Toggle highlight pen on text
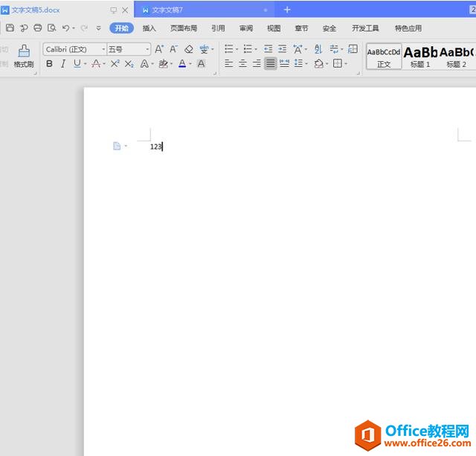 point(164,64)
